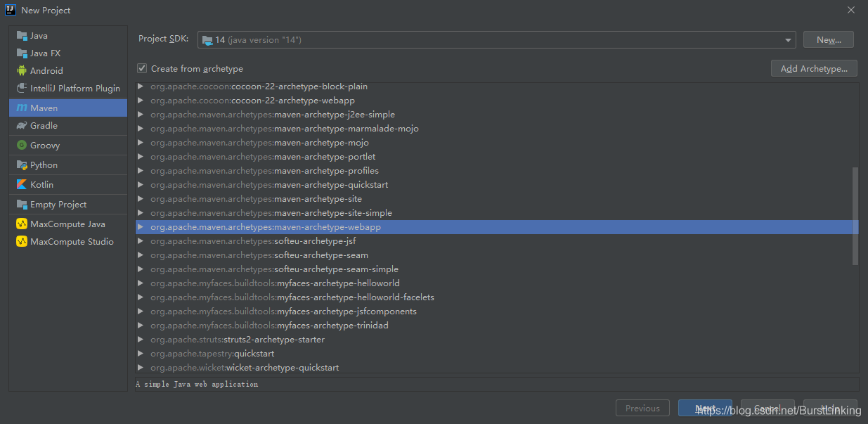The image size is (868, 424).
Task: Select Gradle project type
Action: coord(68,126)
